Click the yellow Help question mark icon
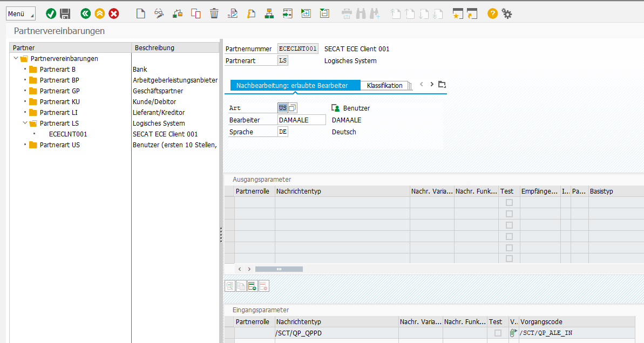The image size is (644, 343). click(x=492, y=14)
